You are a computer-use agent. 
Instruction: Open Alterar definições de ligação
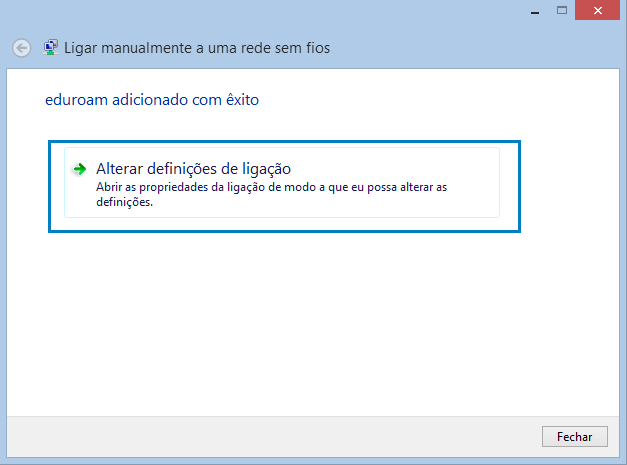pos(282,182)
